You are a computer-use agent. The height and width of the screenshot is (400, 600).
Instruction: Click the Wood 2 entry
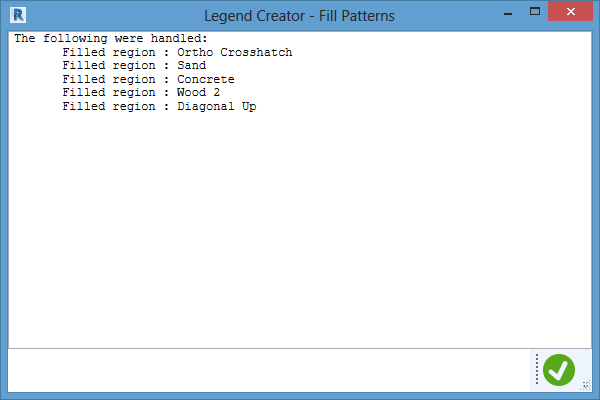(198, 92)
